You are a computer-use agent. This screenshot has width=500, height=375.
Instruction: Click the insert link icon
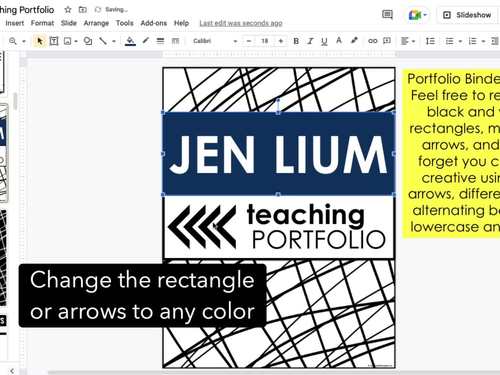coord(372,41)
